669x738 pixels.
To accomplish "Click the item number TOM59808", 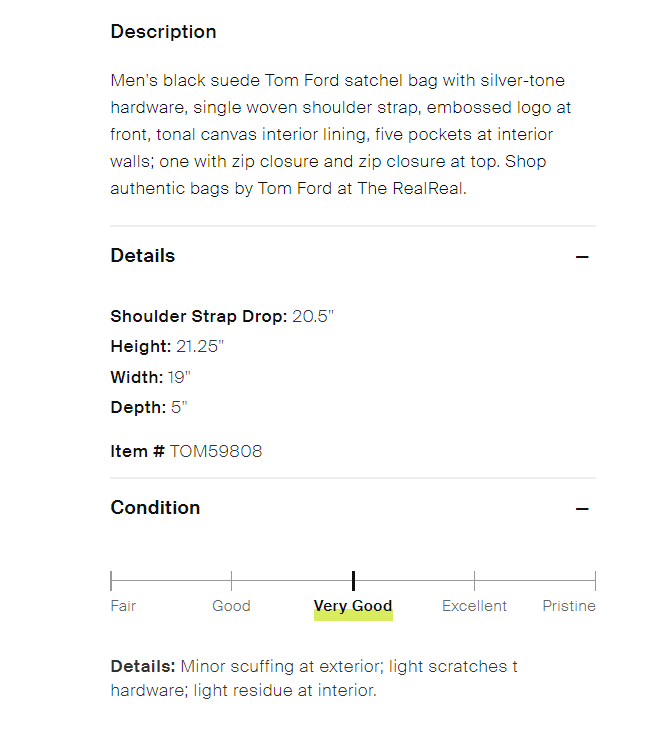I will point(216,451).
